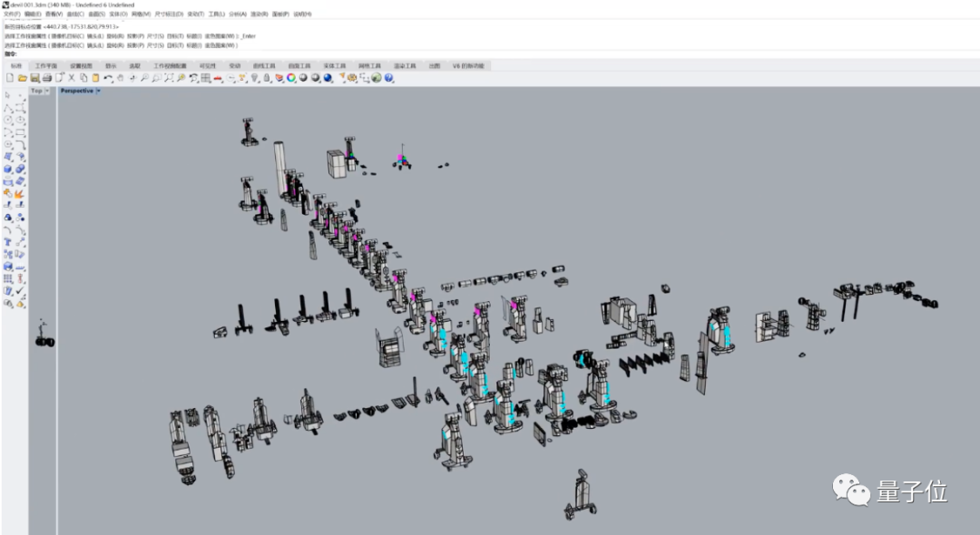
Task: Click the blue question mark Help icon
Action: [x=388, y=78]
